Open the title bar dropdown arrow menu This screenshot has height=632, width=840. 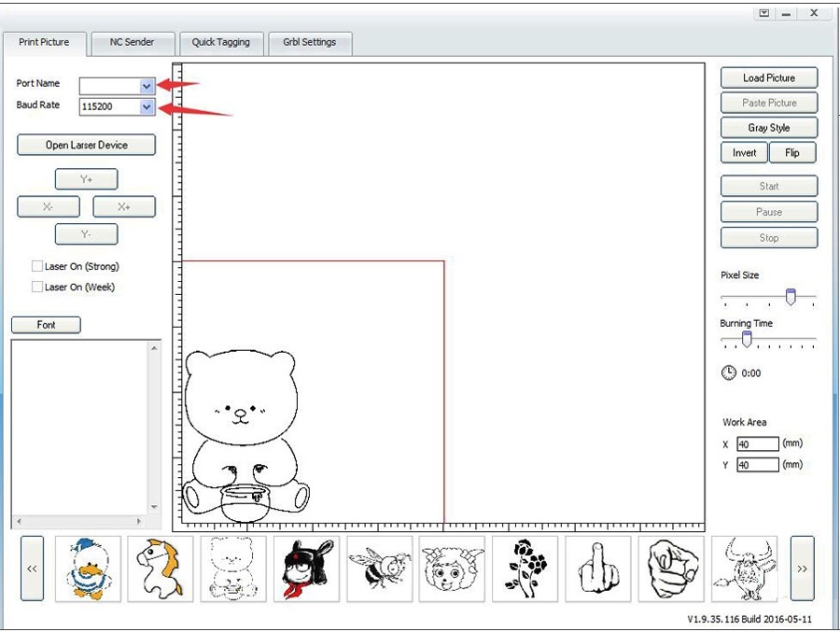(764, 14)
